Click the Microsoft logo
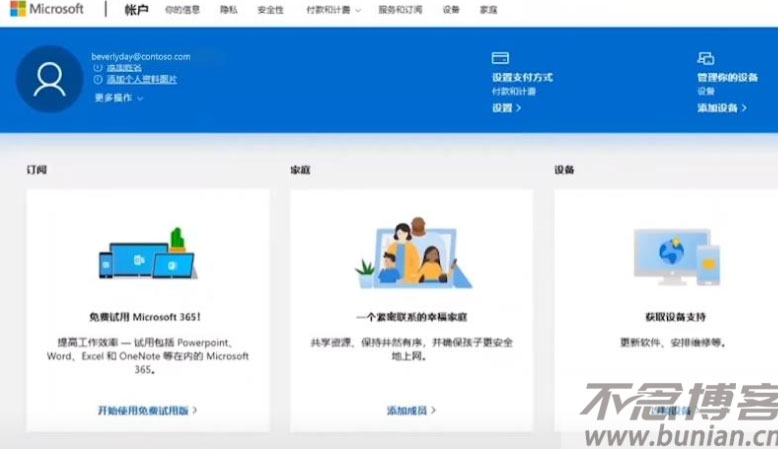 [47, 9]
